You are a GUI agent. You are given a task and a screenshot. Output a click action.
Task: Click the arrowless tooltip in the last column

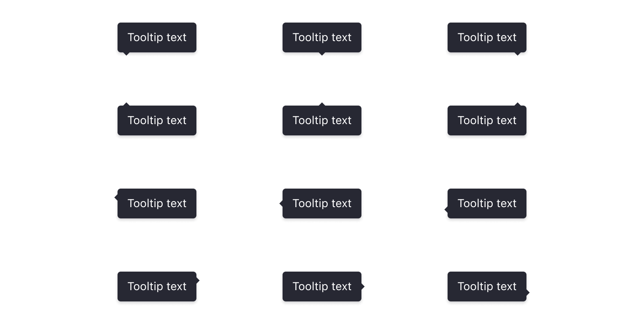coord(487,39)
